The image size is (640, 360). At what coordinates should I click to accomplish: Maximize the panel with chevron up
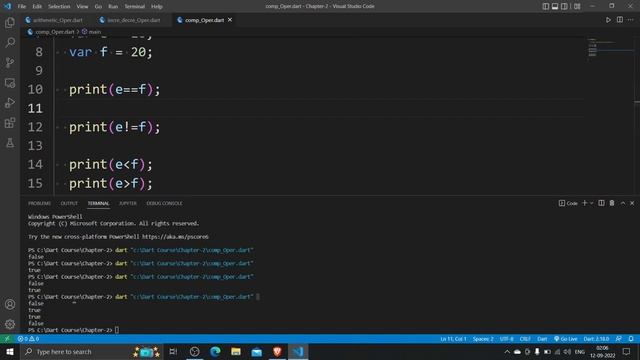[623, 203]
